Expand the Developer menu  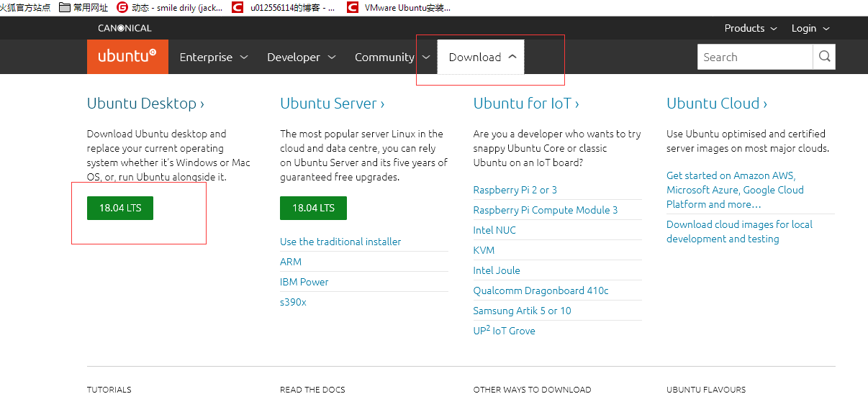[x=301, y=57]
